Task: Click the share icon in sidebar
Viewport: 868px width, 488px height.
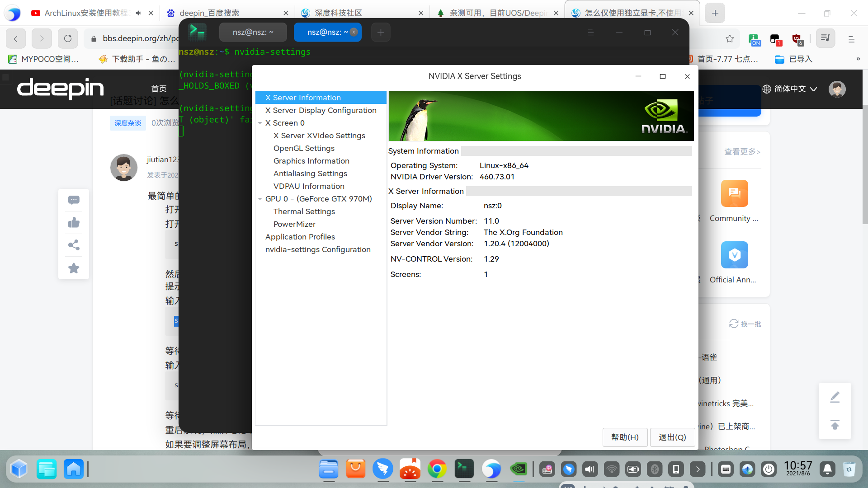Action: coord(74,245)
